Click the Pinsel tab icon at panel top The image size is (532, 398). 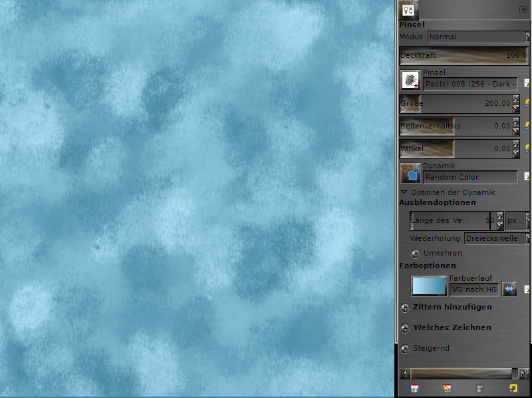click(408, 10)
